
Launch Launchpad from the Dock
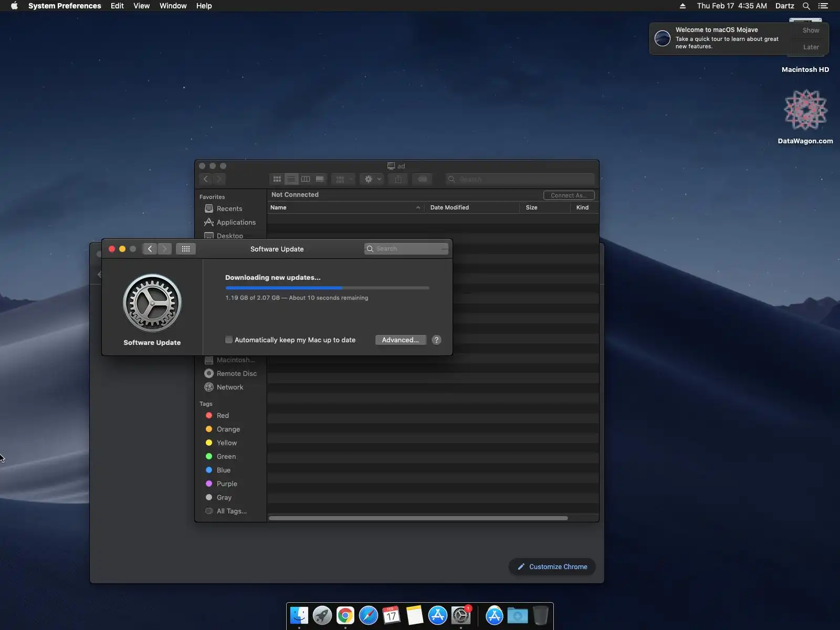pos(322,615)
